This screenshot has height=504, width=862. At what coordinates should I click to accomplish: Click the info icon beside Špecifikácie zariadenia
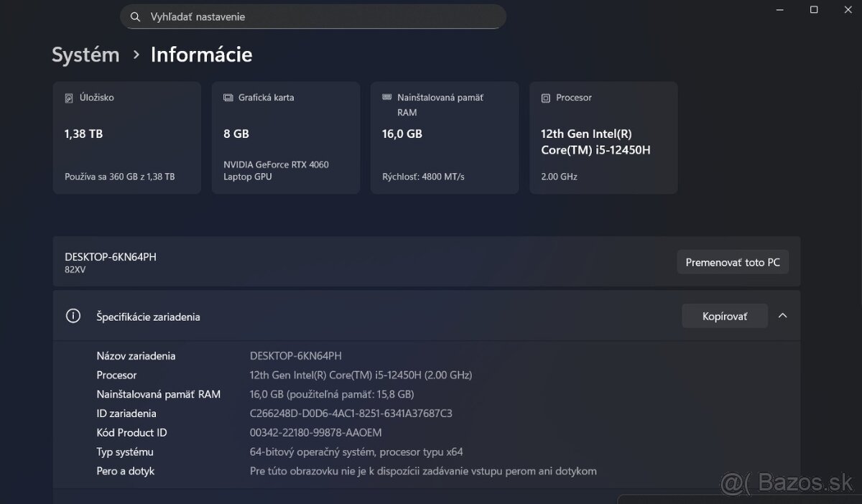pos(73,316)
